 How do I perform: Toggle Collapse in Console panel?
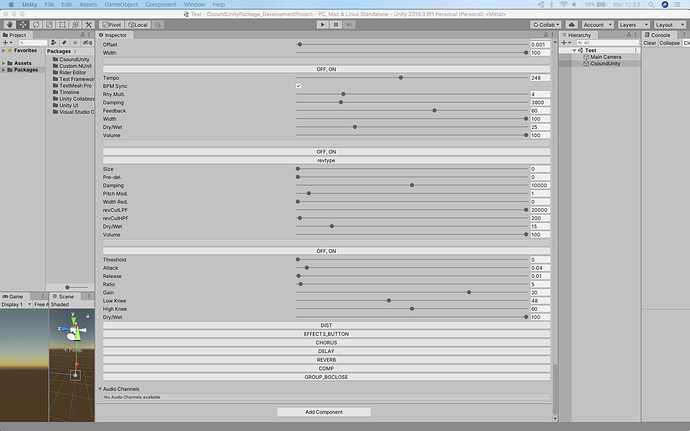tap(669, 43)
